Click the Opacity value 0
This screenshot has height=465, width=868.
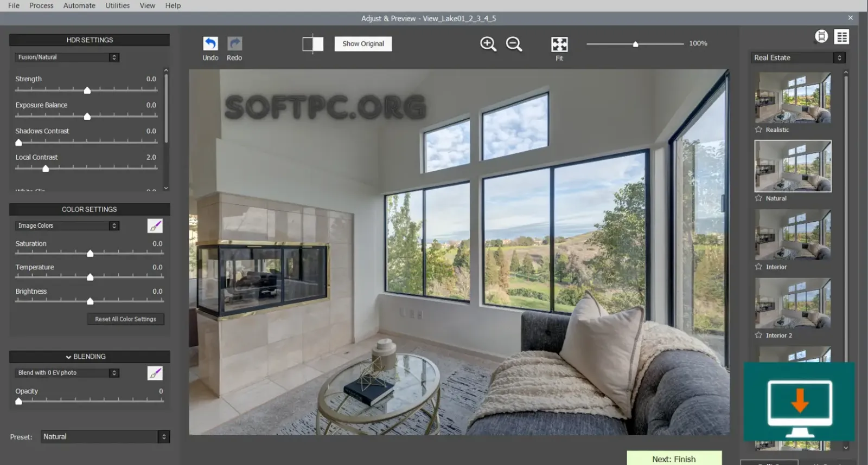pyautogui.click(x=161, y=391)
